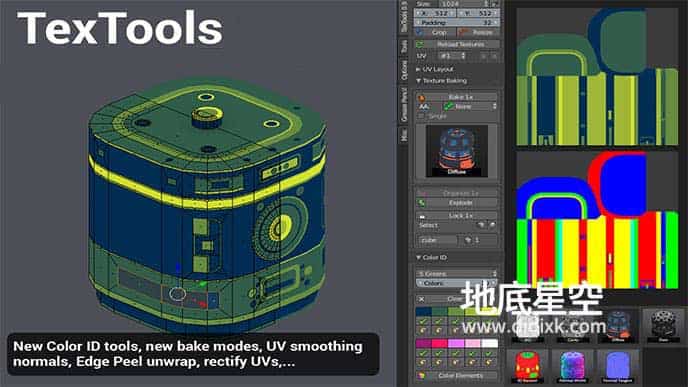
Task: Click the orange Bake icon
Action: pos(421,97)
